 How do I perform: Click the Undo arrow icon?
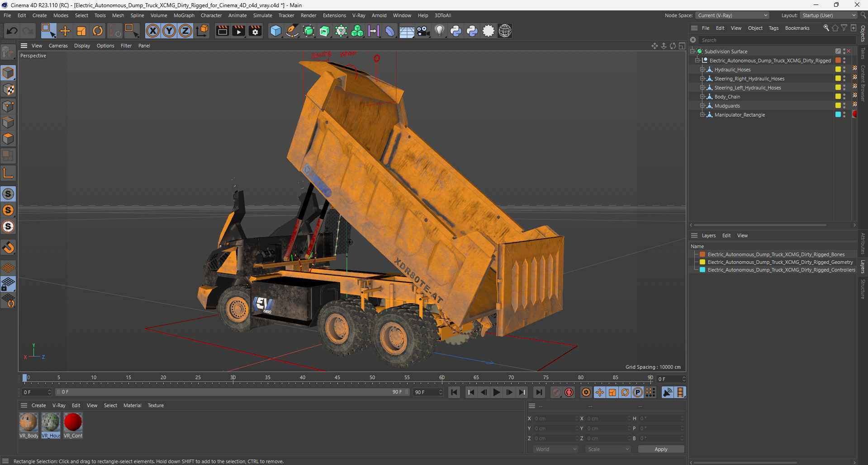click(x=12, y=31)
